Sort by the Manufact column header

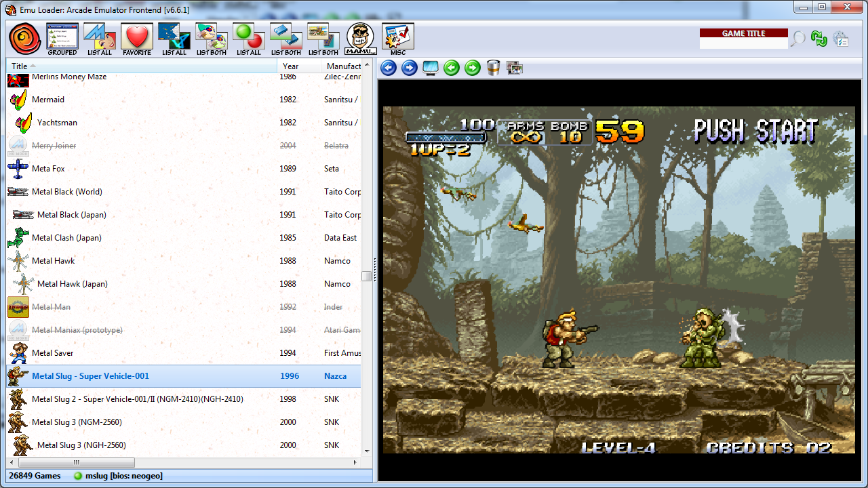coord(342,66)
